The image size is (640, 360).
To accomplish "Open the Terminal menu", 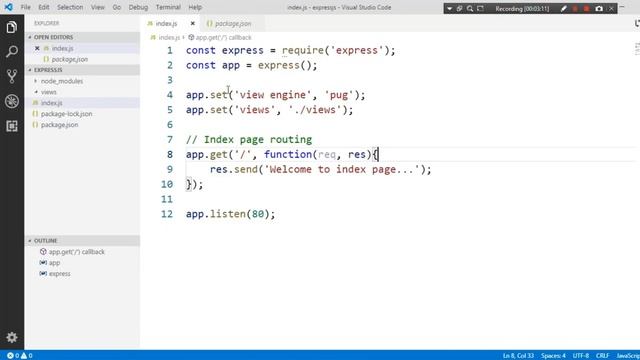I will point(168,7).
